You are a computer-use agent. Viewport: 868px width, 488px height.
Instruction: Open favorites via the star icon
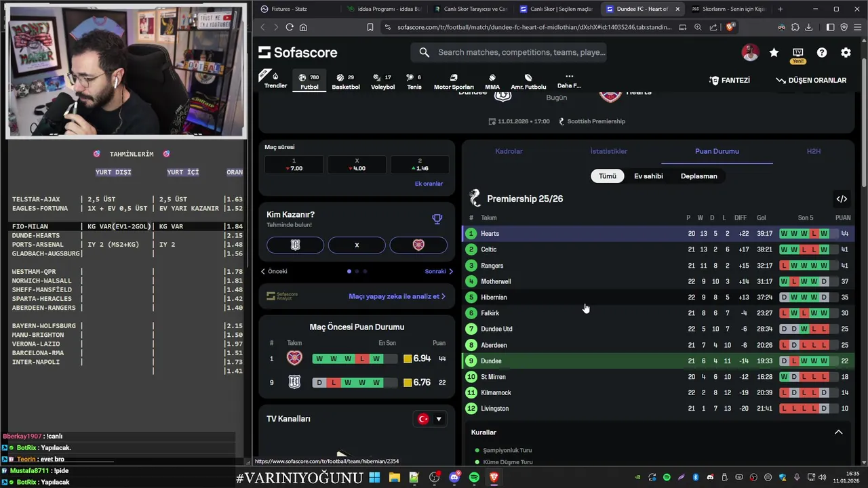774,52
